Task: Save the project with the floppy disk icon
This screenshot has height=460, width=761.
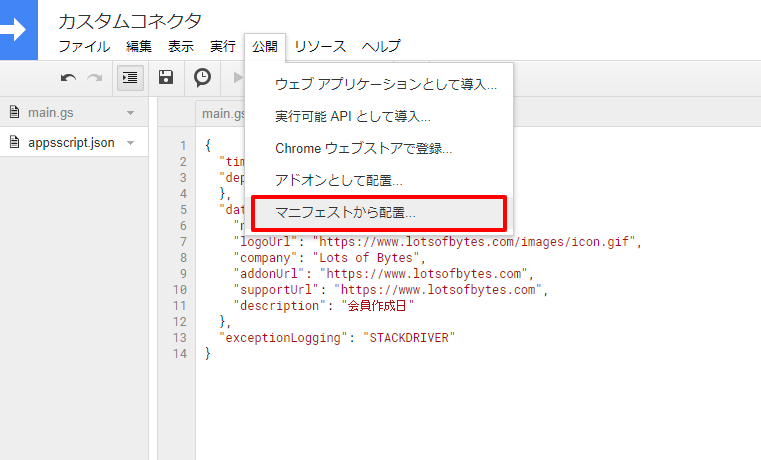Action: tap(167, 77)
